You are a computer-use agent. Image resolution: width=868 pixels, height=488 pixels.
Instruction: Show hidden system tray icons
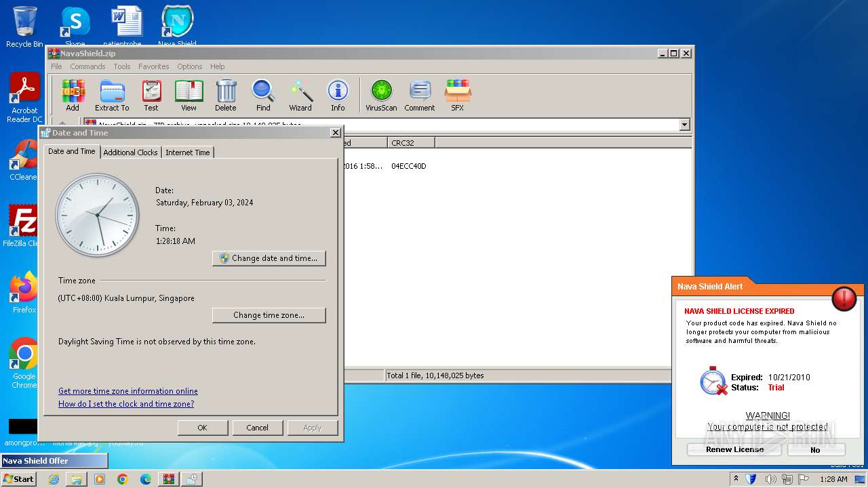click(736, 479)
